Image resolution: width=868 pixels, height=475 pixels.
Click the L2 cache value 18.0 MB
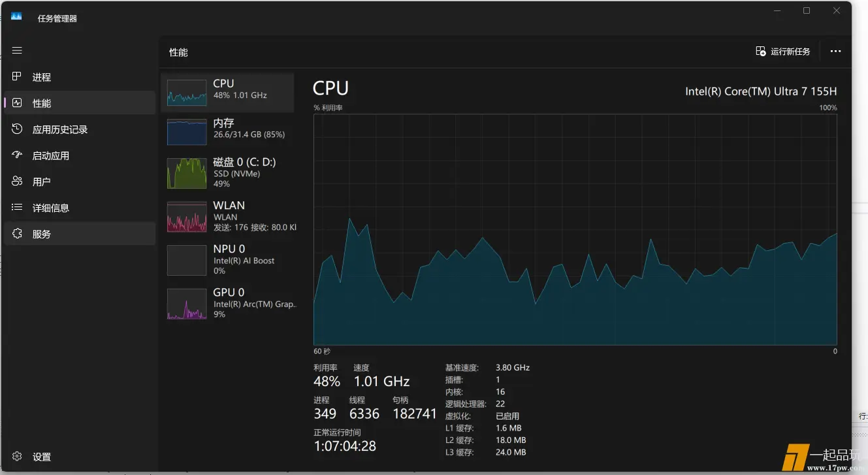click(x=511, y=440)
